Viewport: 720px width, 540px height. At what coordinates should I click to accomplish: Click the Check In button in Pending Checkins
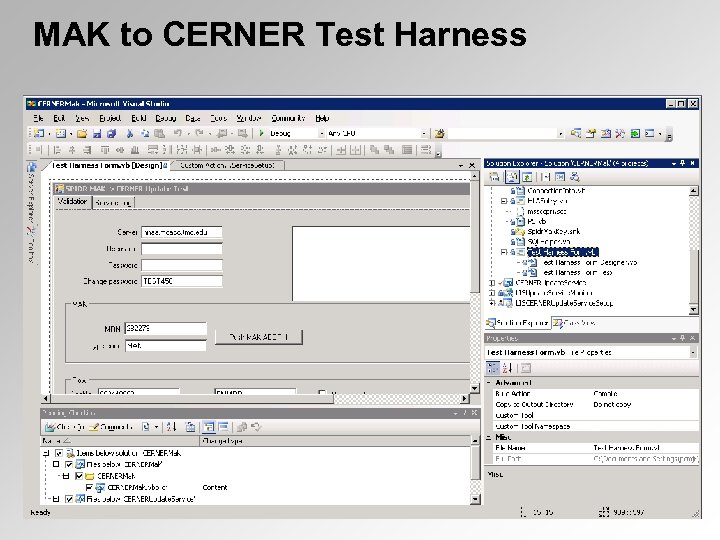click(65, 427)
